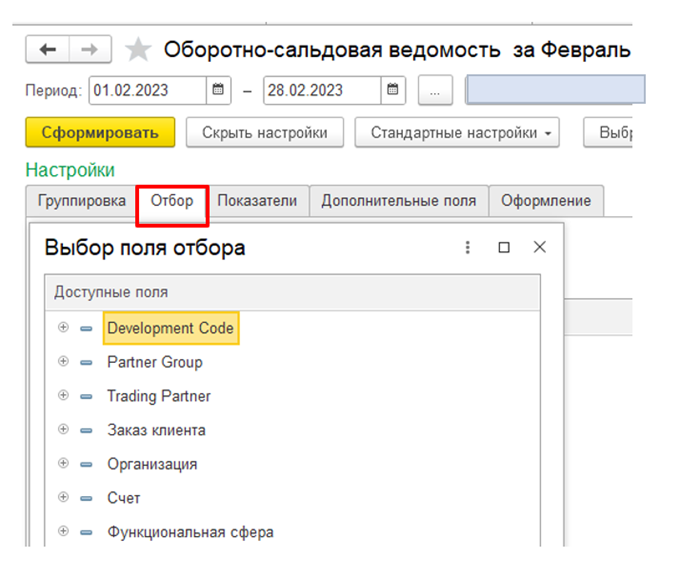Select Заказ клиента in available fields
Image resolution: width=681 pixels, height=579 pixels.
(x=156, y=430)
